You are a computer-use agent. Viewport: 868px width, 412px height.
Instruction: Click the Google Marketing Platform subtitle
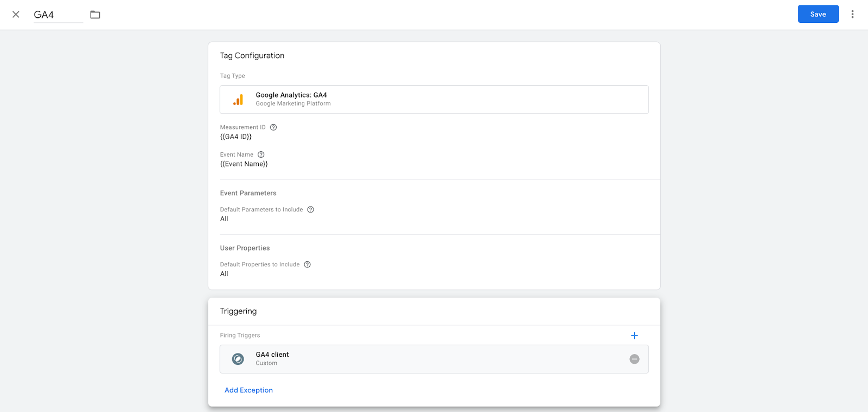293,104
